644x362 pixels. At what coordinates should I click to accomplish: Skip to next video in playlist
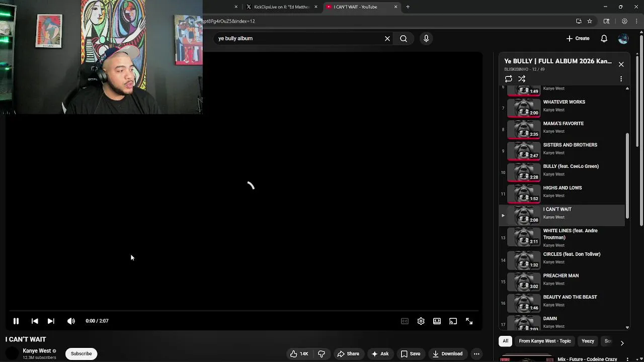point(51,321)
